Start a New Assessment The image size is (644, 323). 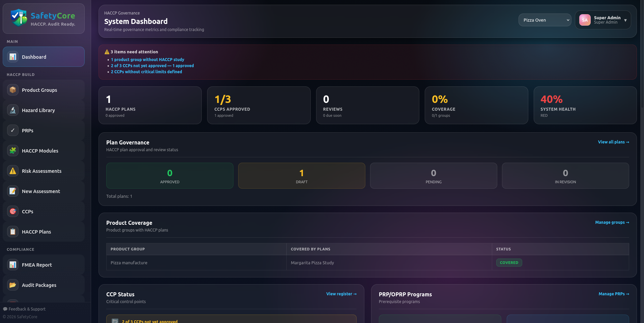click(x=44, y=191)
